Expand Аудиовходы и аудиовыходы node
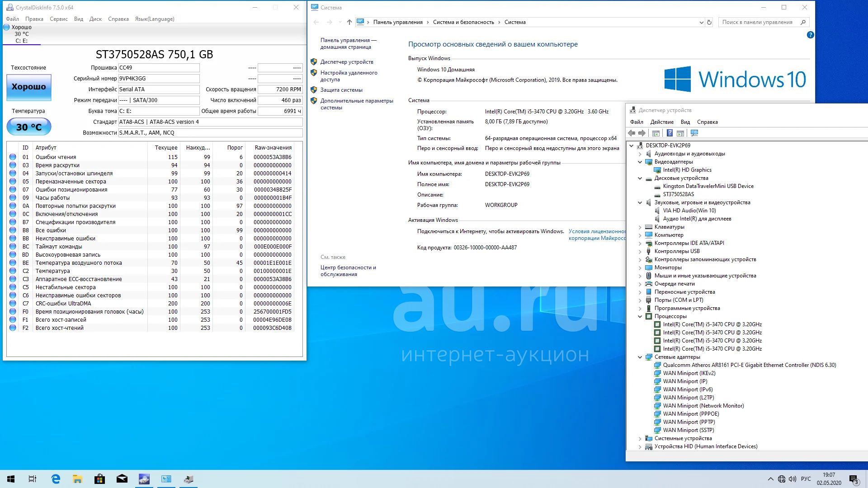 pos(640,154)
